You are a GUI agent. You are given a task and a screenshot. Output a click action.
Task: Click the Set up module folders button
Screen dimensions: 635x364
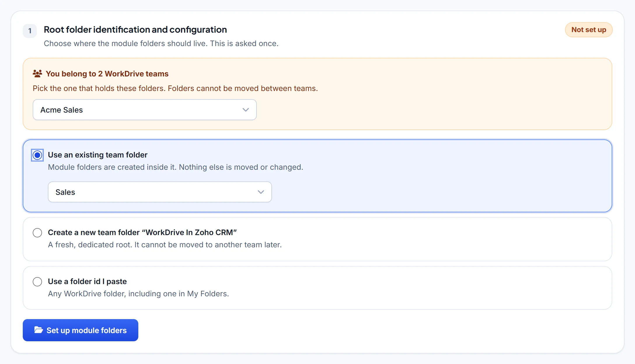[x=81, y=330]
